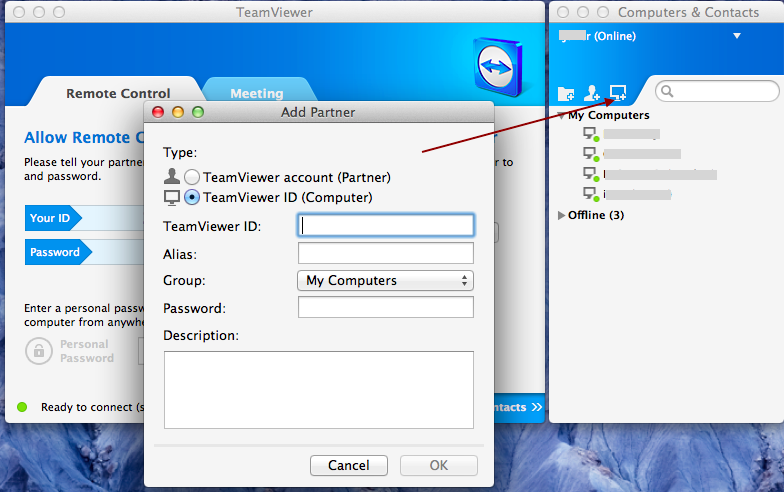Select the third computer under My Computers

(x=650, y=174)
